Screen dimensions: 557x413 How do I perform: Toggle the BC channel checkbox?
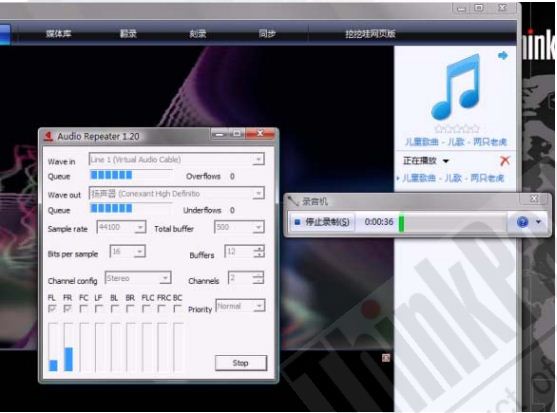(x=177, y=309)
